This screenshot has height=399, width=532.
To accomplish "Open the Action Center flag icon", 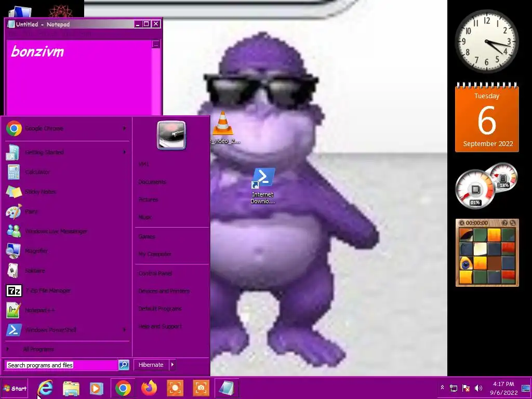I will click(x=466, y=388).
